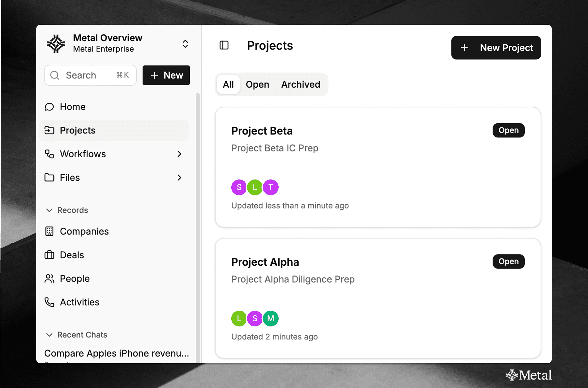Image resolution: width=588 pixels, height=388 pixels.
Task: Expand the Files chevron
Action: coord(179,178)
